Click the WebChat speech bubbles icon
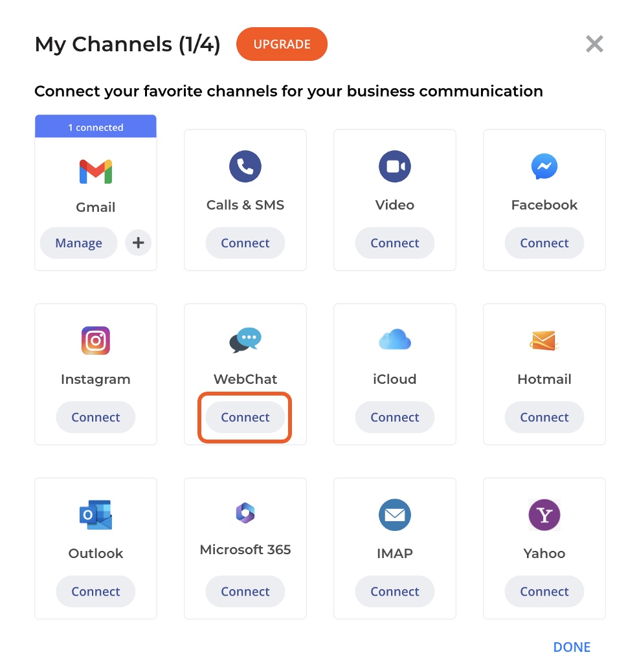The height and width of the screenshot is (672, 637). (x=245, y=341)
